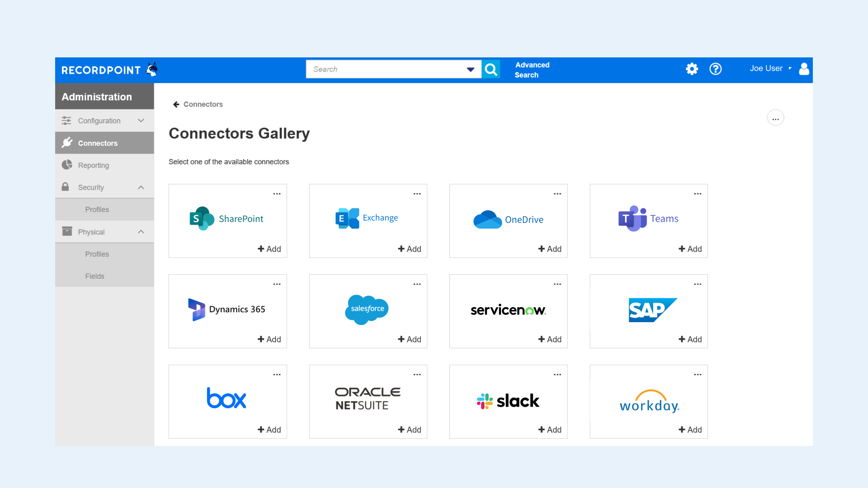Add the SharePoint connector
This screenshot has height=488, width=868.
pos(269,249)
